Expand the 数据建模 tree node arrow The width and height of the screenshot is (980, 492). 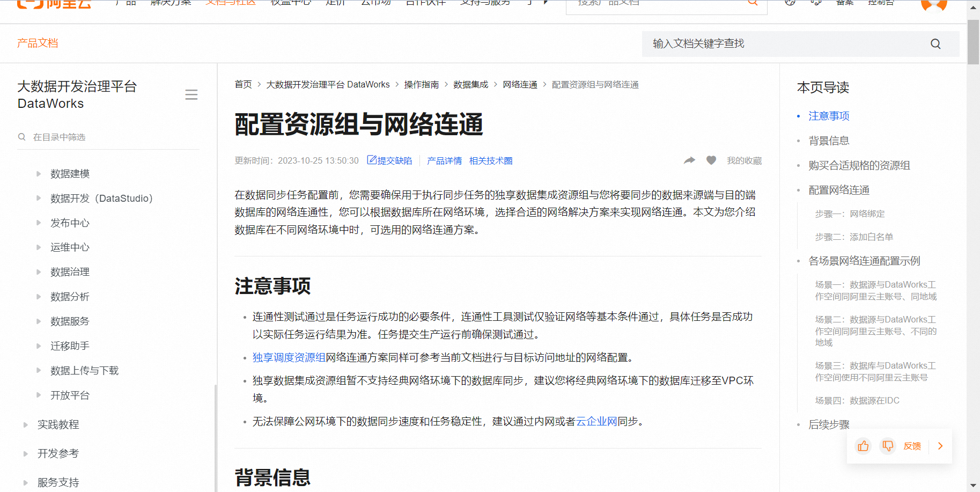[39, 173]
